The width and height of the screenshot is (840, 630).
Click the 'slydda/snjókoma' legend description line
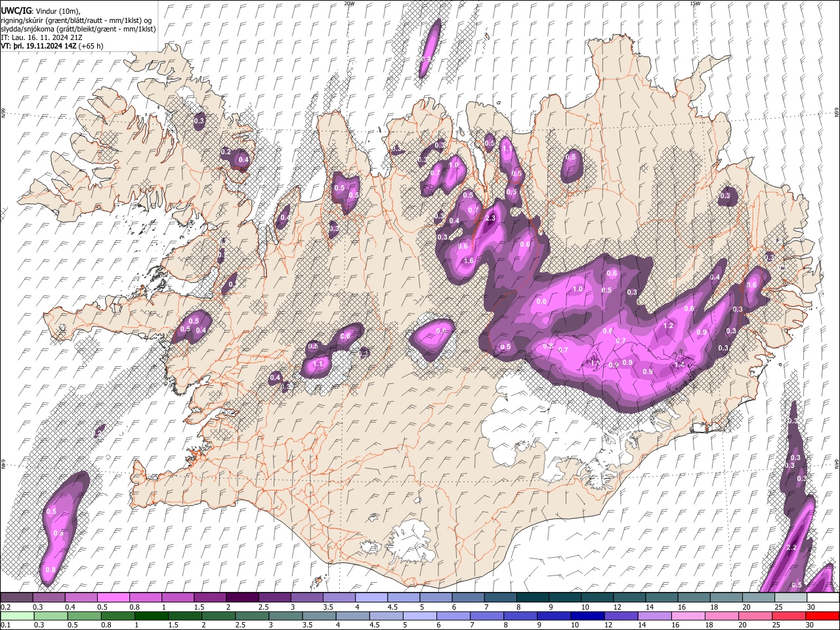78,29
